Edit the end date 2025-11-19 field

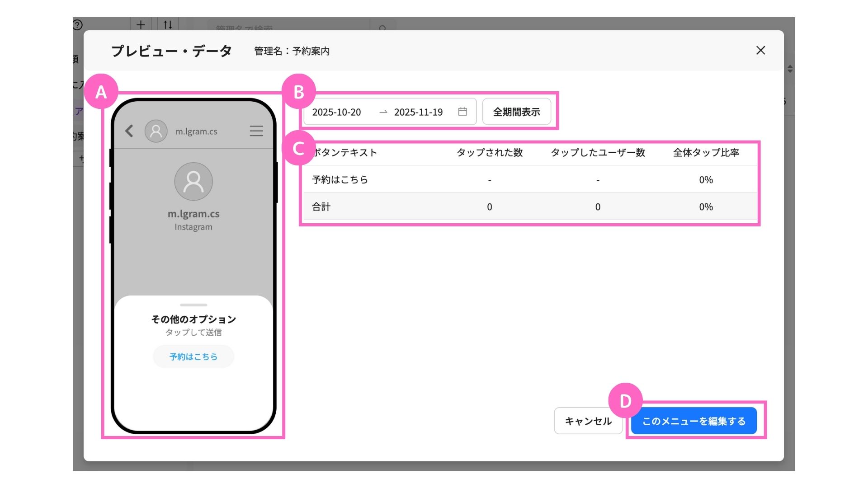coord(418,112)
